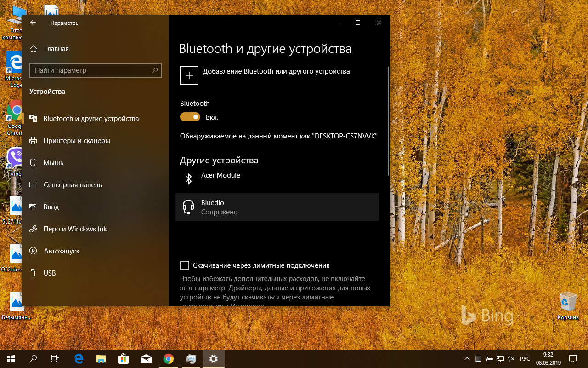Viewport: 588px width, 368px height.
Task: Click the Найти параметр search field
Action: coord(96,70)
